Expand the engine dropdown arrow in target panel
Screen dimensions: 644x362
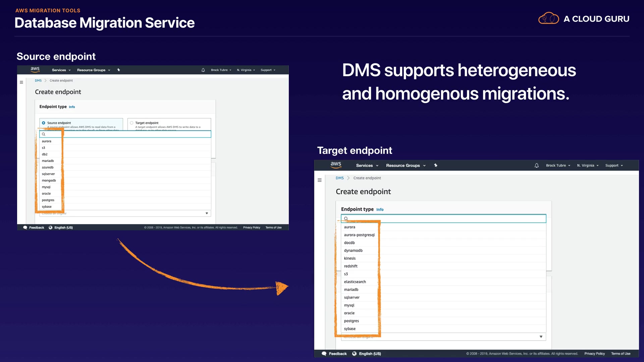click(541, 337)
